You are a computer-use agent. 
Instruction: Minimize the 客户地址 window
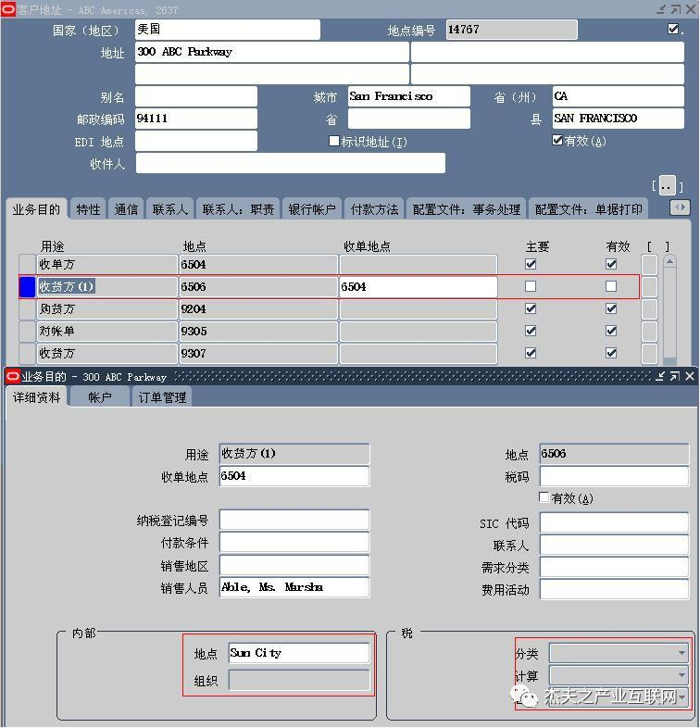661,9
